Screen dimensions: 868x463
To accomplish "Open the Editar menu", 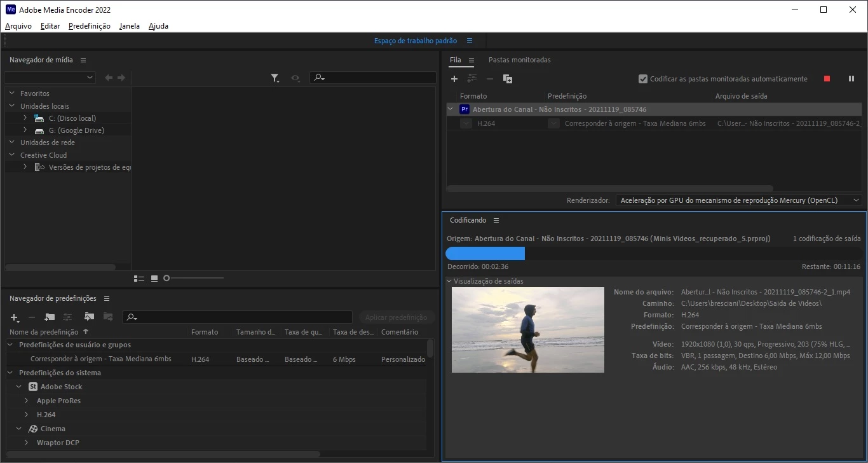I will (x=50, y=26).
